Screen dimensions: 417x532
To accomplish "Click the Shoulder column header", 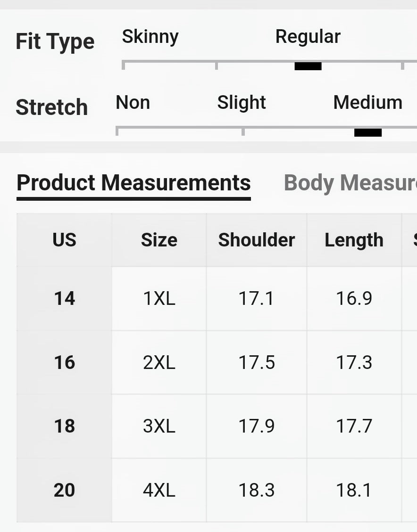I will coord(256,240).
